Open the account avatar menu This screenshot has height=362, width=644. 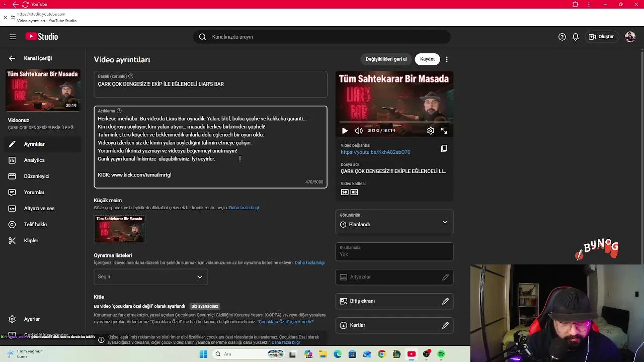pos(630,37)
